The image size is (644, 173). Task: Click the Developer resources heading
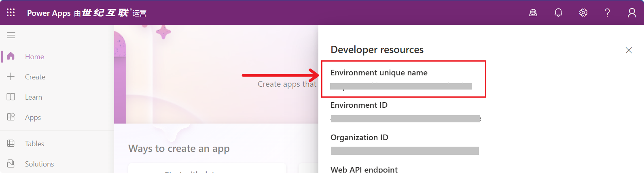[377, 50]
